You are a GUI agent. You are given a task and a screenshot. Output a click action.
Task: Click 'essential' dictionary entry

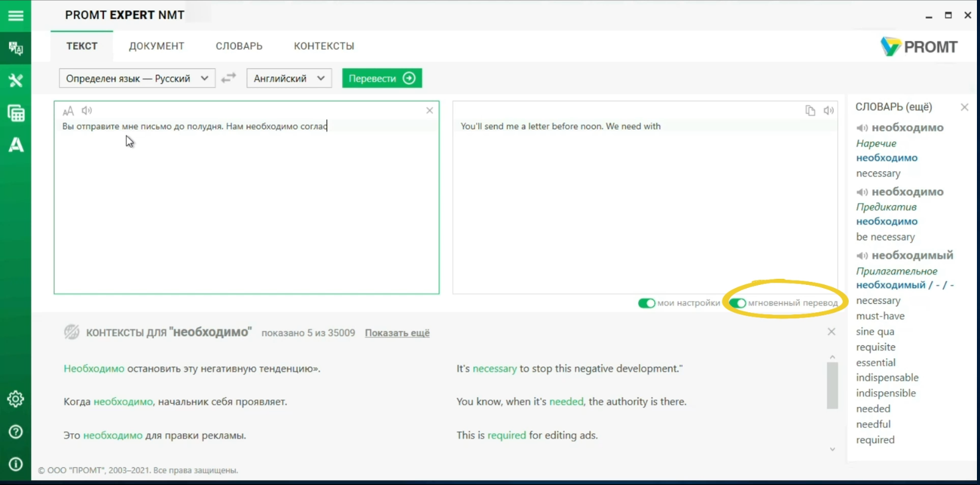click(876, 362)
